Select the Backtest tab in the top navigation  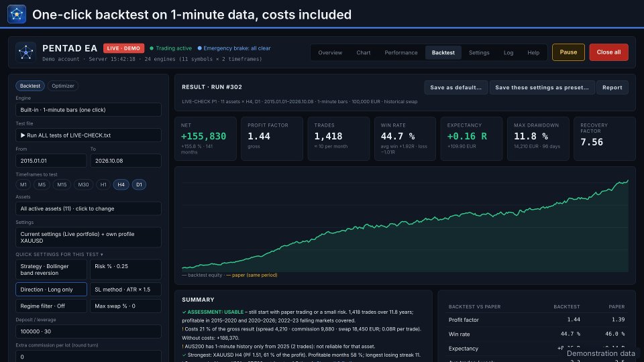pyautogui.click(x=443, y=52)
